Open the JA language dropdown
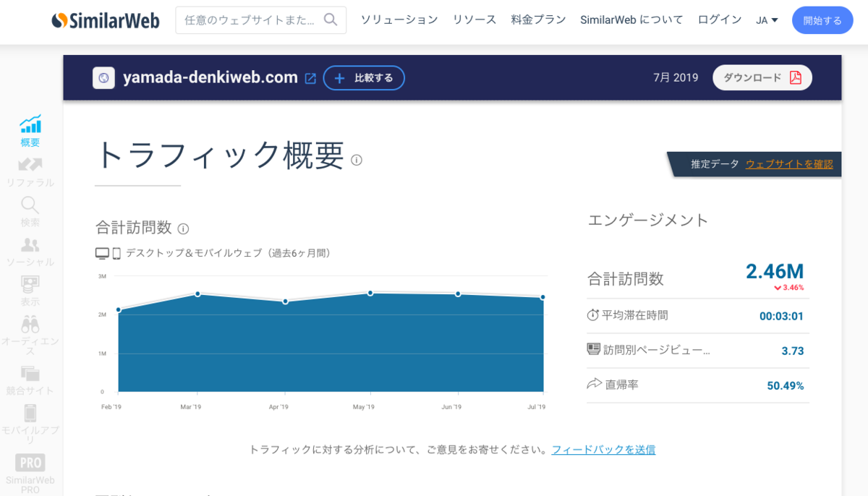 click(x=767, y=20)
